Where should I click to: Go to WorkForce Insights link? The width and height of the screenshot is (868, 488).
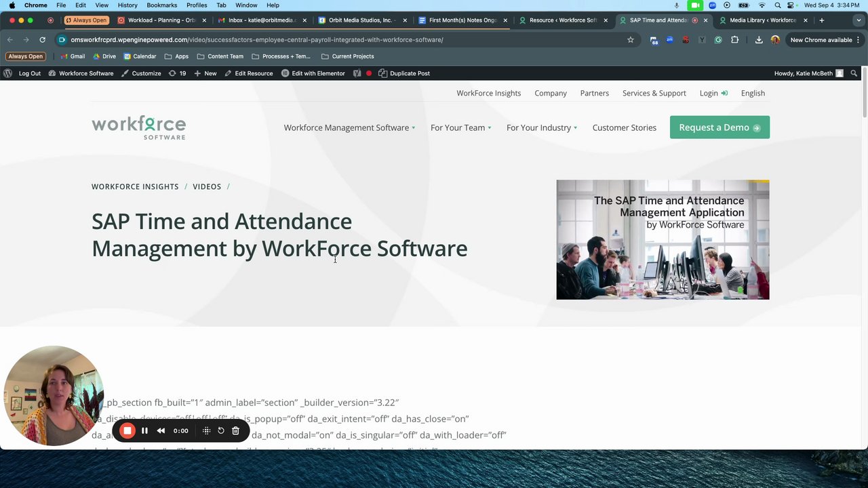pos(489,93)
